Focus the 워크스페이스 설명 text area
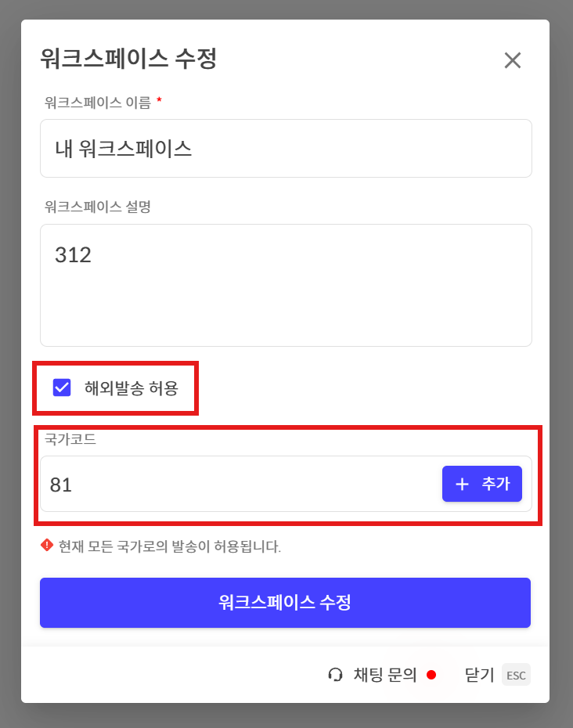Viewport: 573px width, 728px height. coord(286,285)
